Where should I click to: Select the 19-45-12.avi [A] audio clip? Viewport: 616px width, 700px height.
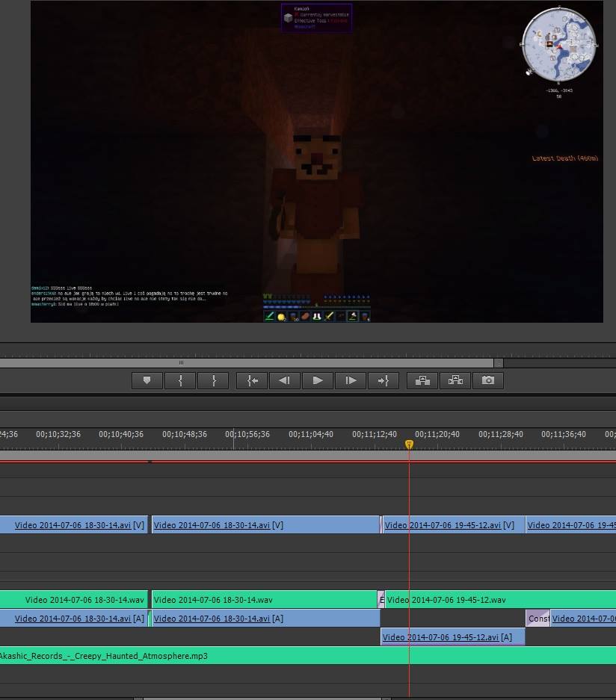[452, 637]
